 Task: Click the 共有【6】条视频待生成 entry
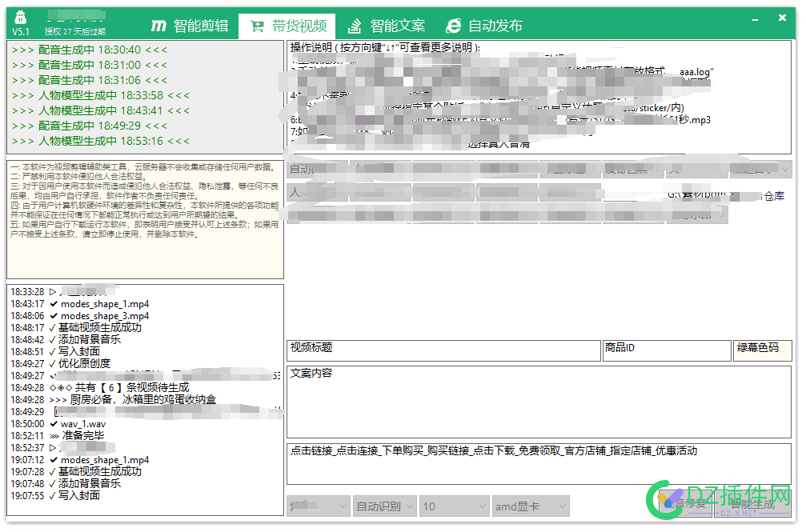100,387
